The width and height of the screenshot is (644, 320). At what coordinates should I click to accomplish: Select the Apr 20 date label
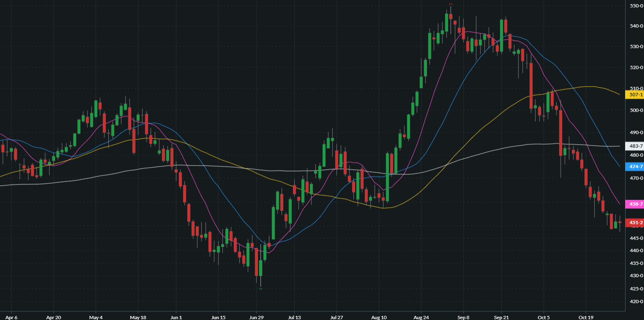click(x=53, y=317)
